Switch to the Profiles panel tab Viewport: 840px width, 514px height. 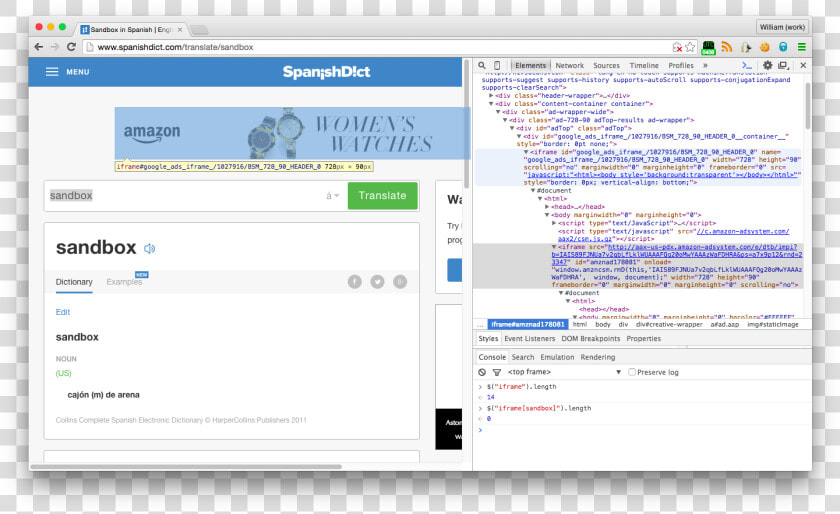pyautogui.click(x=681, y=65)
